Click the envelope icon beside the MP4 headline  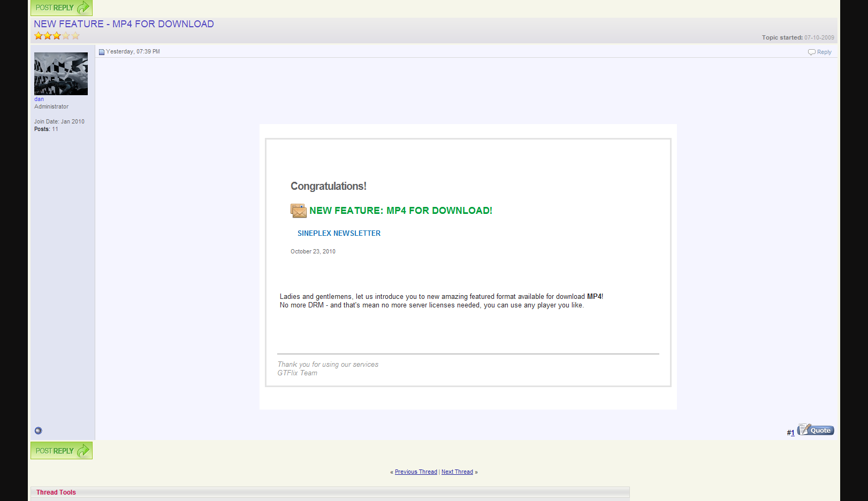click(299, 211)
